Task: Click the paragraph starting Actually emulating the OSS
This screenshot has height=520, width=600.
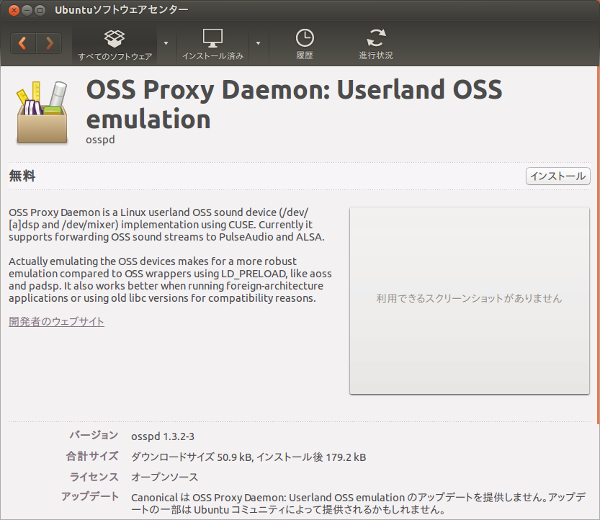Action: pos(170,280)
